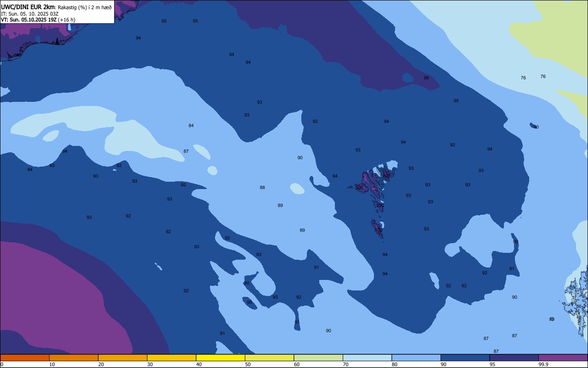
Task: Click the orange 10–20 legend swatch
Action: coord(74,357)
